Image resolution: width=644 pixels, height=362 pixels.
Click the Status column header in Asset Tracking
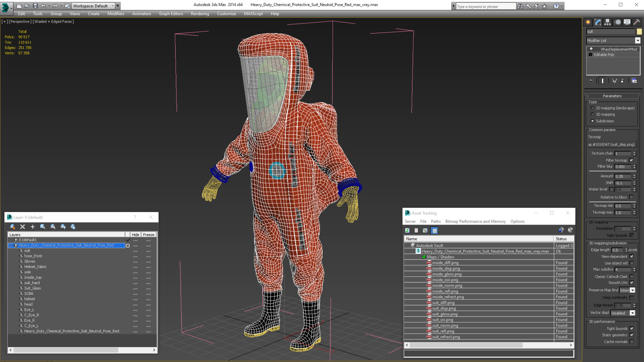point(564,239)
